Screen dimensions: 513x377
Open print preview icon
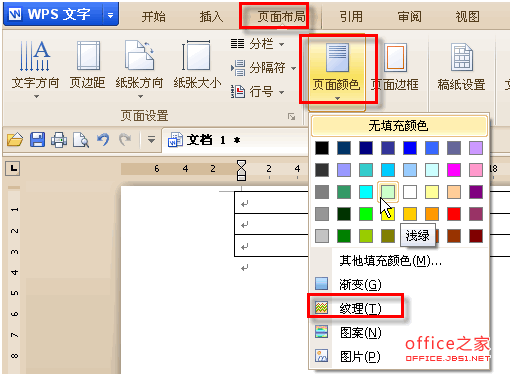pos(81,140)
